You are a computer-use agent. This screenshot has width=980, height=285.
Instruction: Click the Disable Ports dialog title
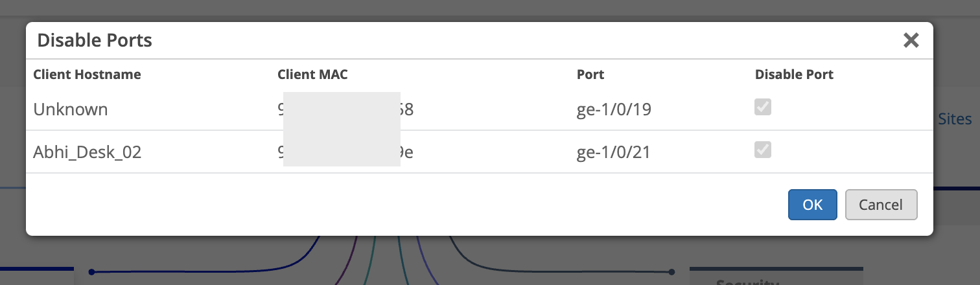coord(95,41)
